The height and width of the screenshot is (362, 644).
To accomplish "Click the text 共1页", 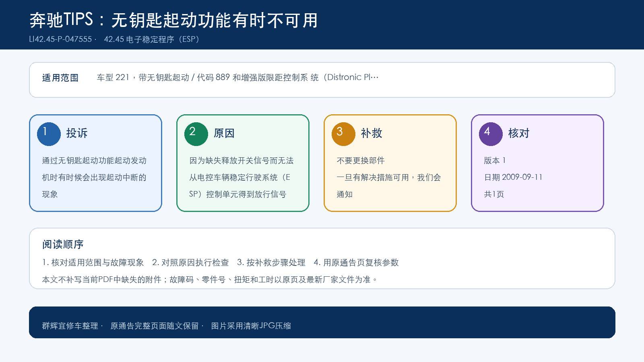I will (x=494, y=194).
